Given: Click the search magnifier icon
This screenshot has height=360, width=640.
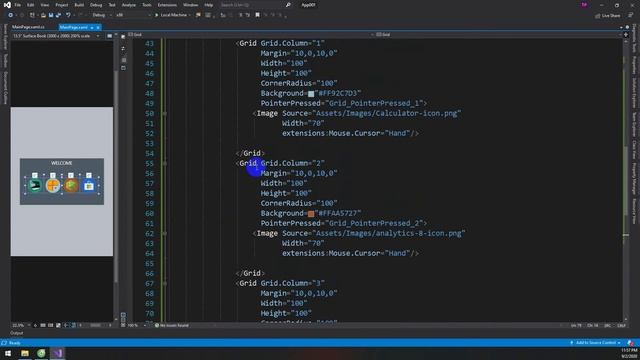Looking at the screenshot, I should (x=288, y=5).
